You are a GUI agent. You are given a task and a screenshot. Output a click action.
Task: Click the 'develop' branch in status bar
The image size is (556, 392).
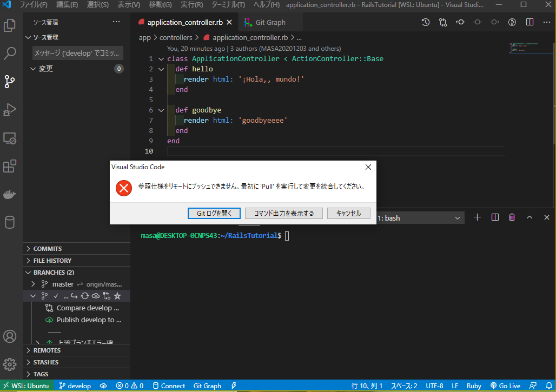75,386
